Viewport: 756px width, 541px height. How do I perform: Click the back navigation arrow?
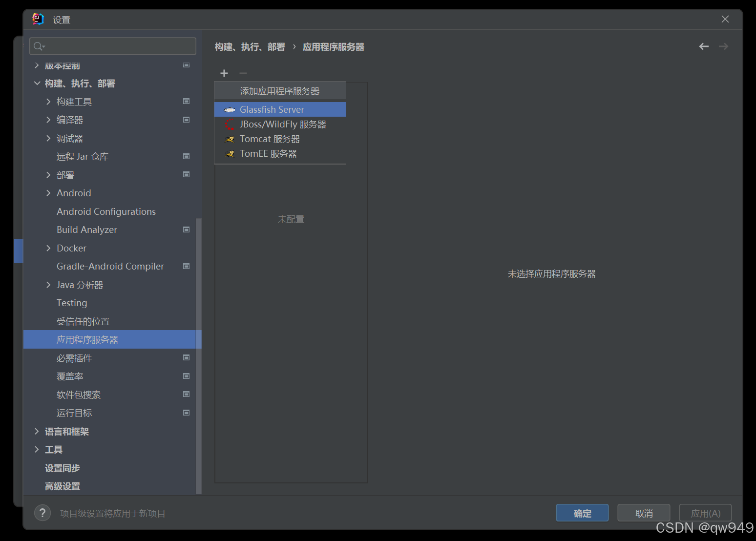pos(704,46)
